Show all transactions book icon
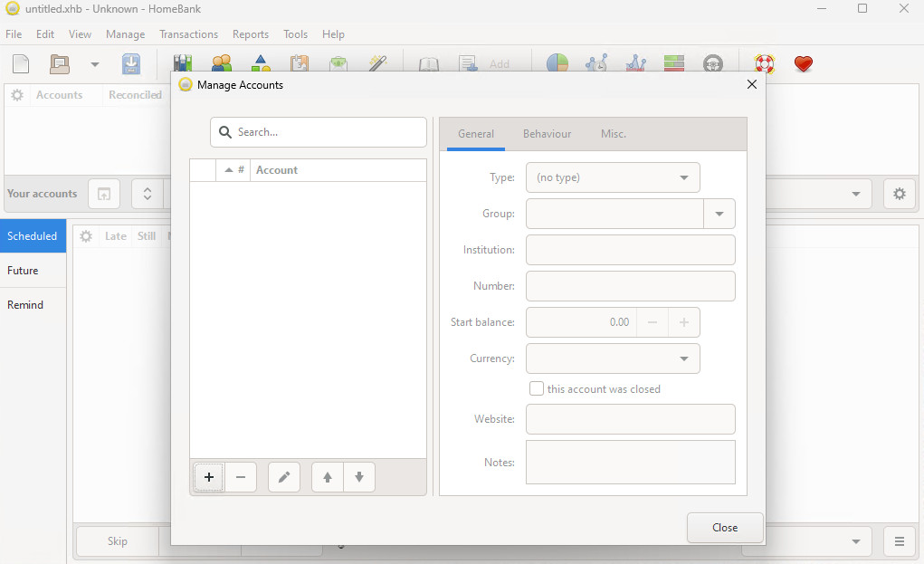Viewport: 924px width, 564px height. [x=428, y=63]
